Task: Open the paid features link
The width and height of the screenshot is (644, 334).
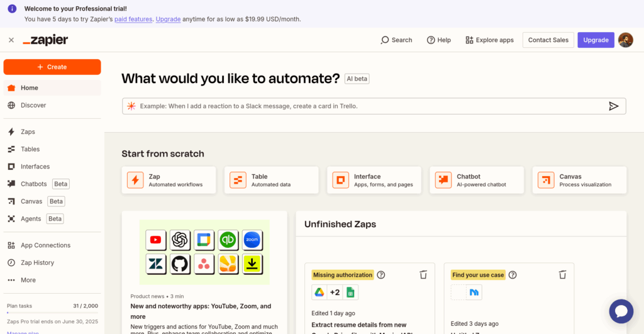Action: (133, 19)
